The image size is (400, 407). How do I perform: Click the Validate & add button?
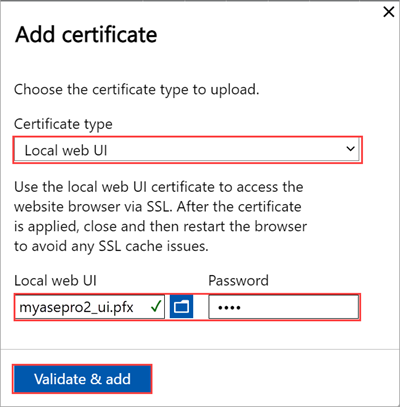pos(82,379)
